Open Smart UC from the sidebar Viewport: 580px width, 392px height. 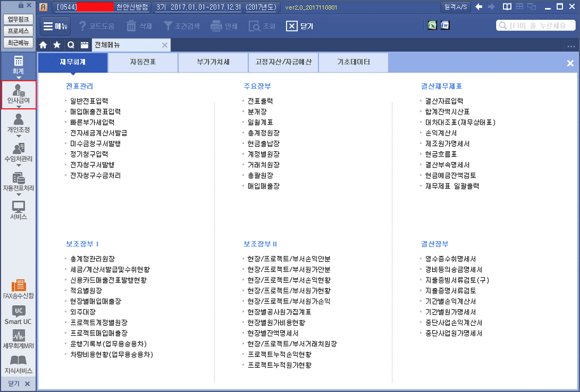click(x=19, y=314)
